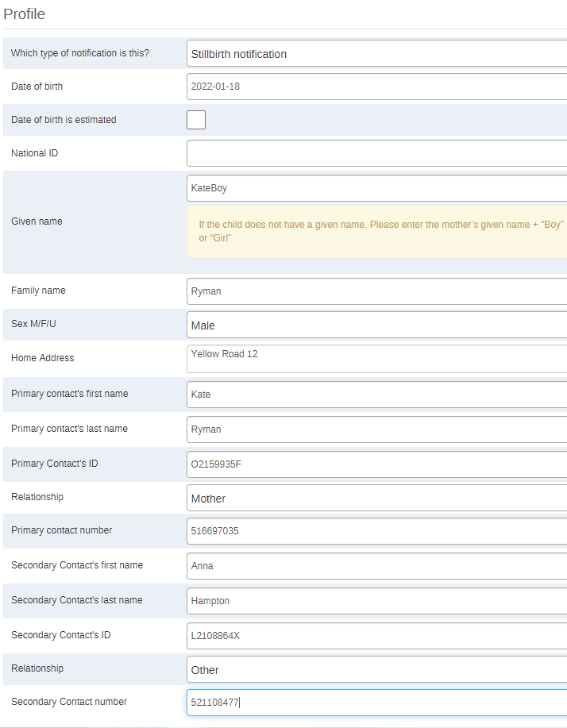Open the Other relationship dropdown
Image resolution: width=567 pixels, height=728 pixels.
376,669
